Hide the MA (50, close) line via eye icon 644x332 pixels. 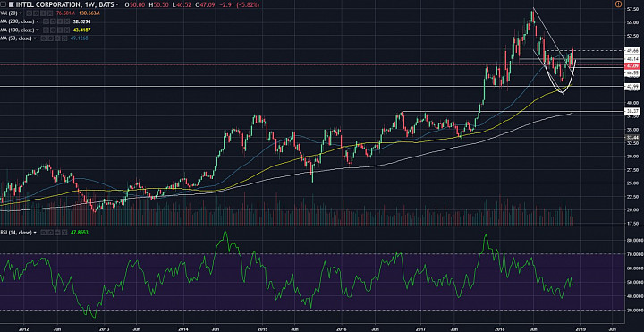pyautogui.click(x=43, y=38)
